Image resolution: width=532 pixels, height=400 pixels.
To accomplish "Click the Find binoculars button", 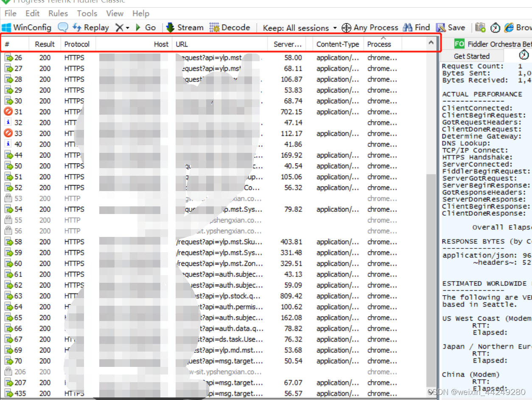I will click(x=417, y=28).
